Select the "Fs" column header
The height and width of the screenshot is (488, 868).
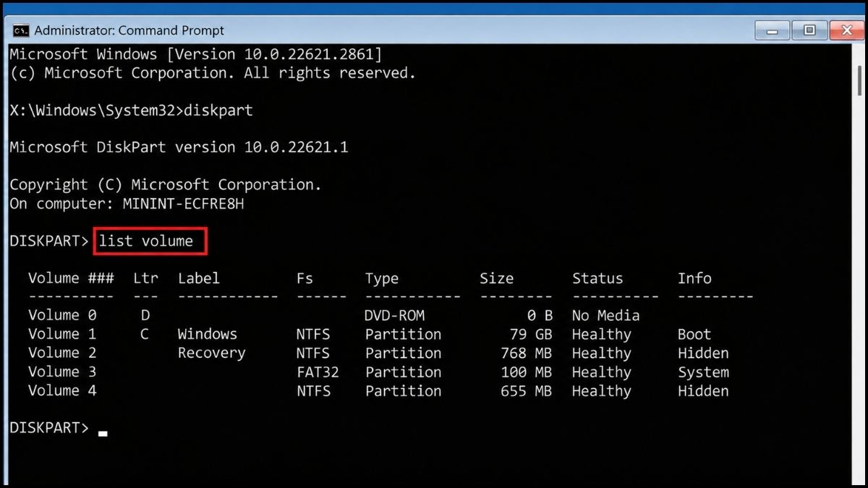point(305,278)
